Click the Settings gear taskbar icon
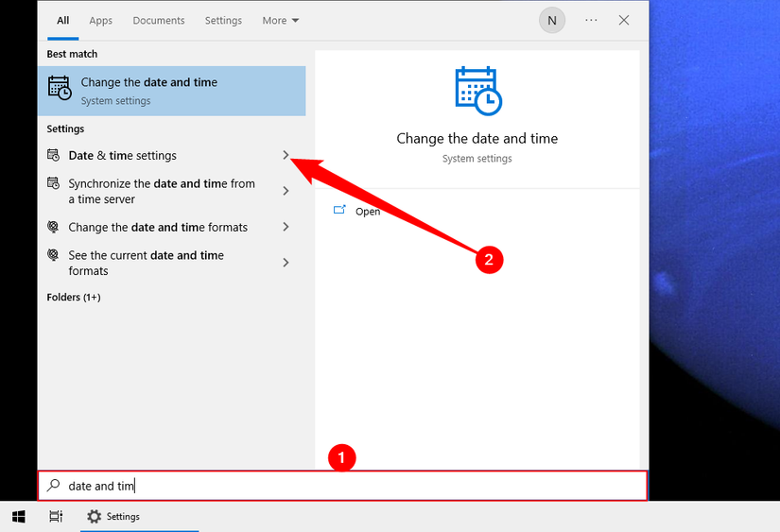Image resolution: width=780 pixels, height=532 pixels. (95, 517)
